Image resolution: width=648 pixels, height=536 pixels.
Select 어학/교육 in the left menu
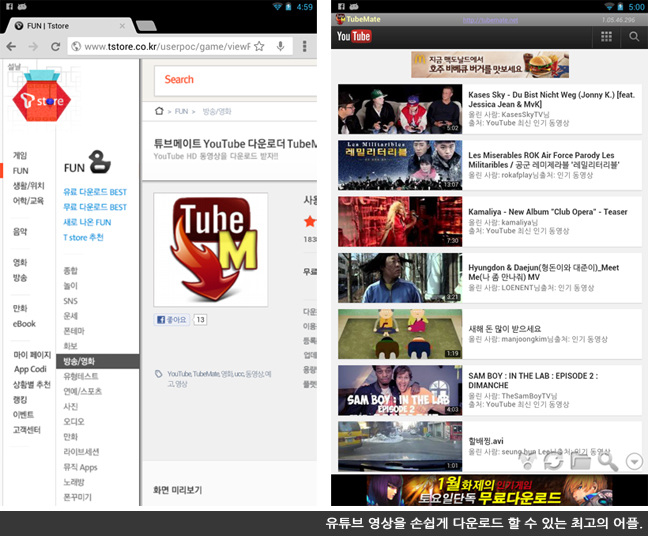point(28,201)
